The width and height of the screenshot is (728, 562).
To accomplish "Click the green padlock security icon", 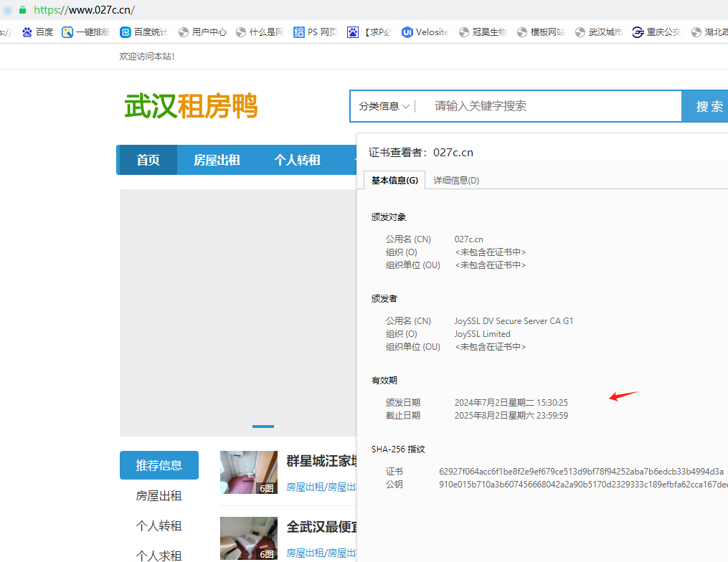I will pyautogui.click(x=22, y=10).
